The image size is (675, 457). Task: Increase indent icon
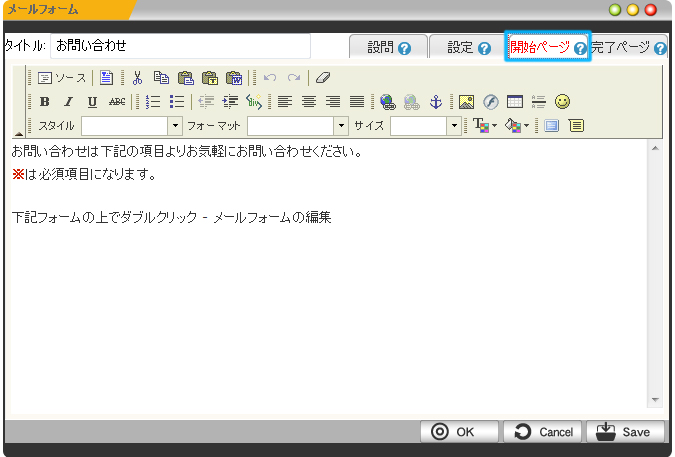[x=230, y=102]
